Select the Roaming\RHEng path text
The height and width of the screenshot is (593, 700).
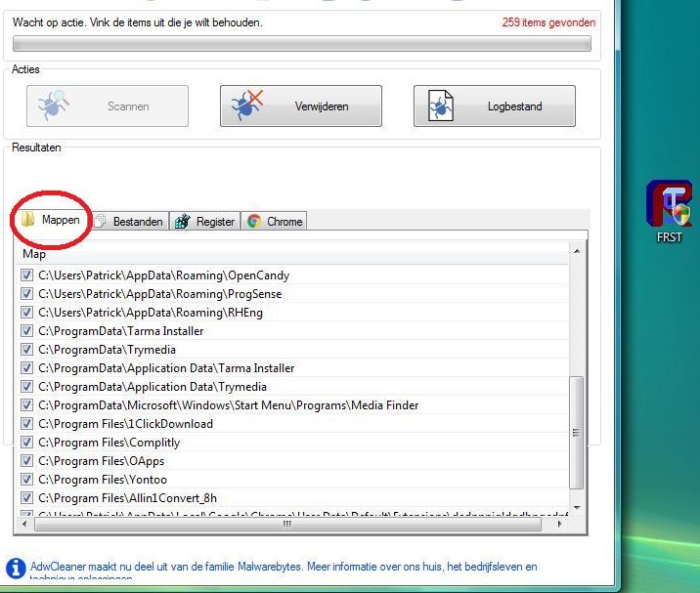tap(151, 313)
